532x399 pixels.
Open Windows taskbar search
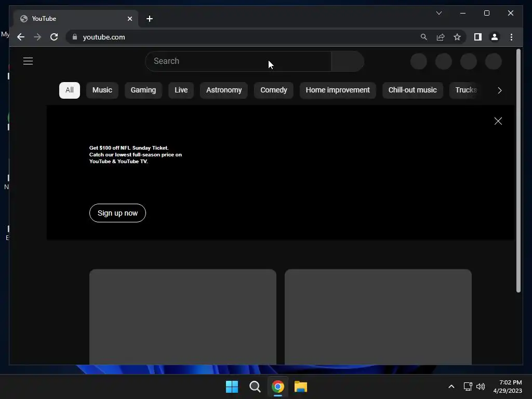[255, 387]
